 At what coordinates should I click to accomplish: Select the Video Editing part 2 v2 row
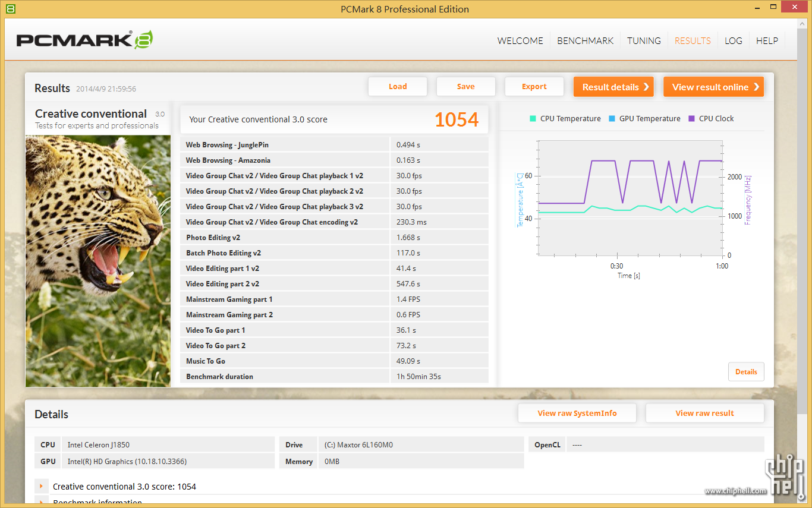(334, 284)
